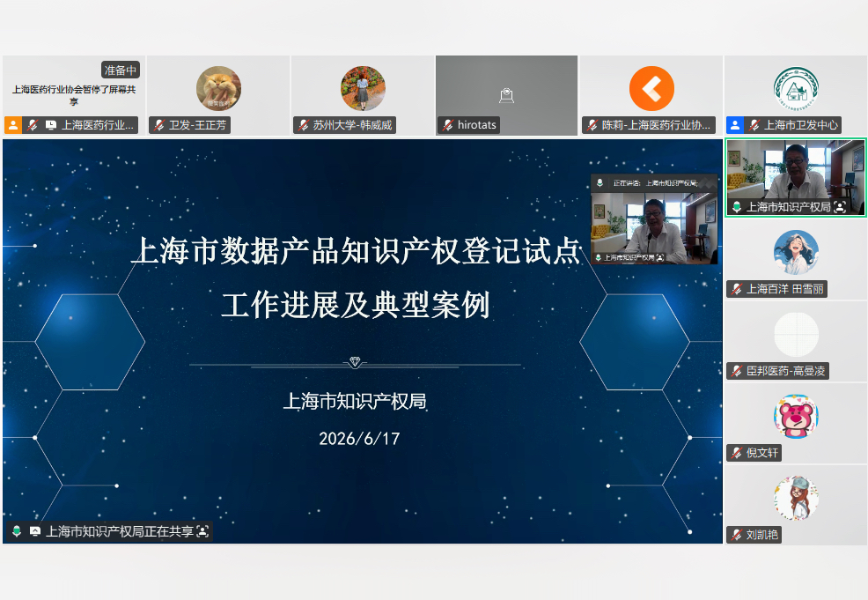Click camera placeholder icon on hirotats tile

[506, 95]
